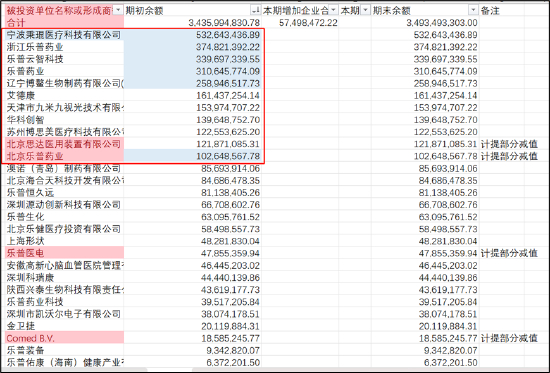This screenshot has width=550, height=373.
Task: Select 期末余额 value 9,342,820.07
Action: 450,350
